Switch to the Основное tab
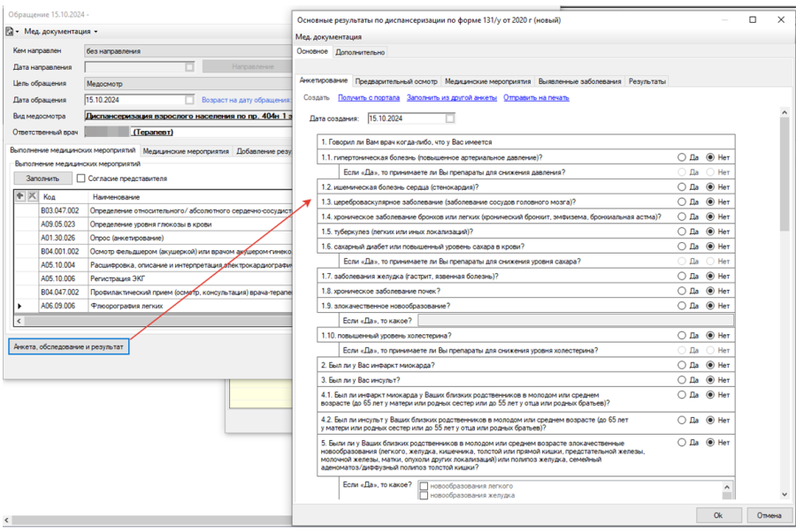This screenshot has height=532, width=796. click(312, 52)
